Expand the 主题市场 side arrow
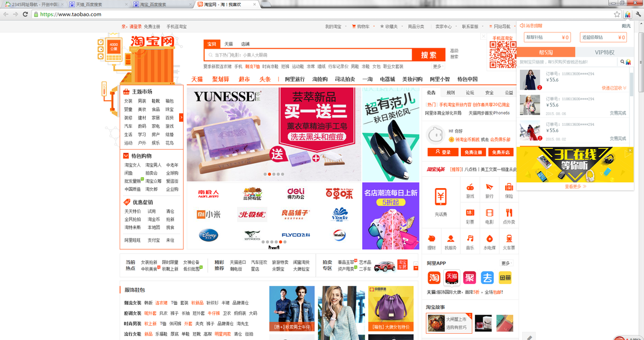This screenshot has width=644, height=340. click(181, 117)
